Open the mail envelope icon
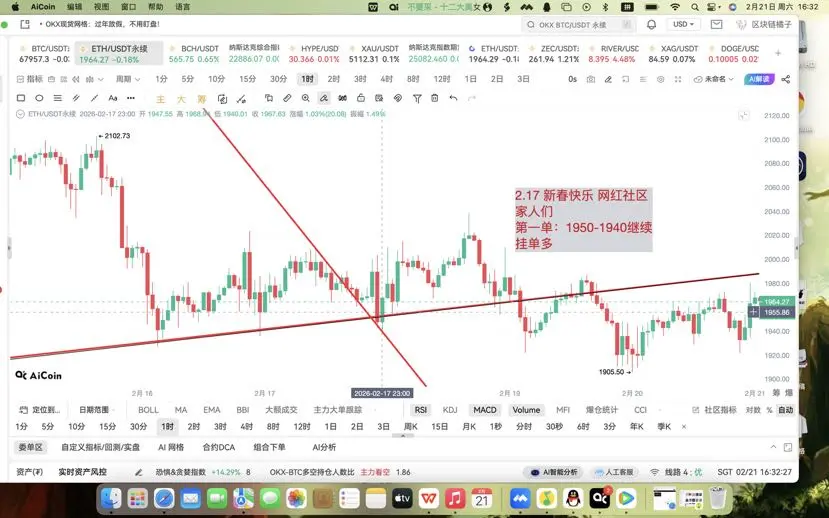 click(716, 24)
